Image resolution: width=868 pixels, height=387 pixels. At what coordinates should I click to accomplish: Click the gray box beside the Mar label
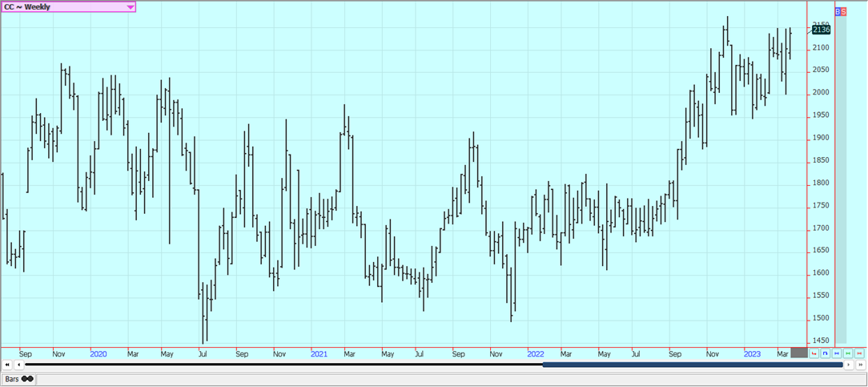[x=799, y=353]
